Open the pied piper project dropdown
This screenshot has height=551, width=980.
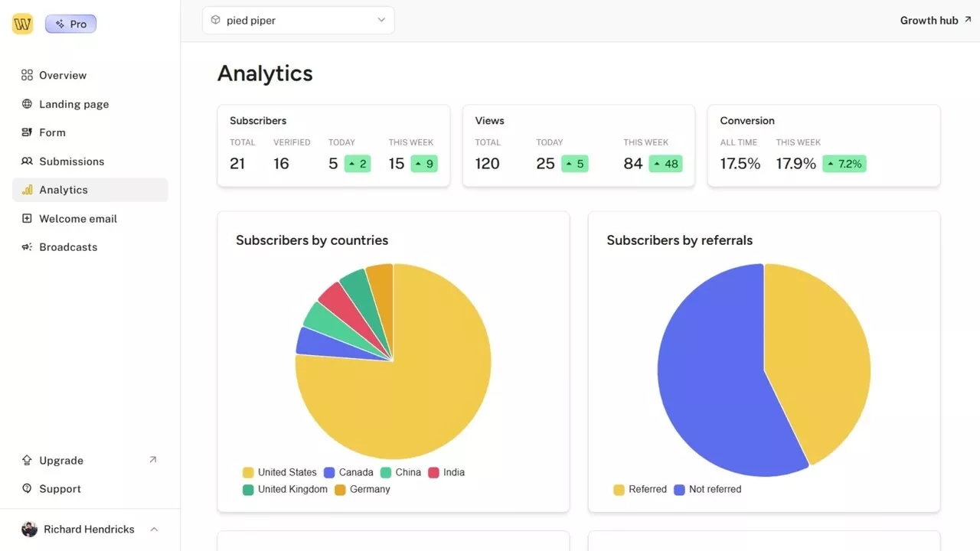pos(298,21)
